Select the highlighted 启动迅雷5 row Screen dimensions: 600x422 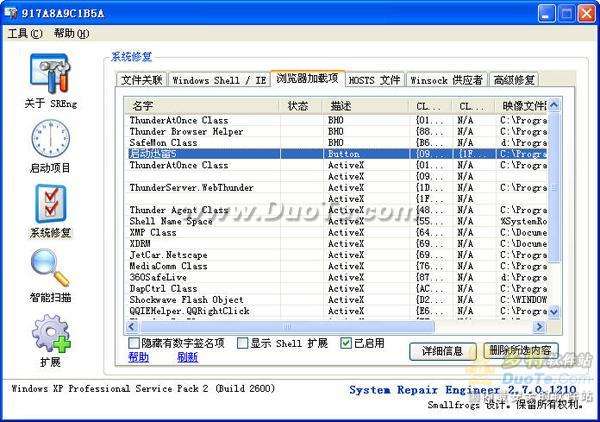[x=337, y=154]
